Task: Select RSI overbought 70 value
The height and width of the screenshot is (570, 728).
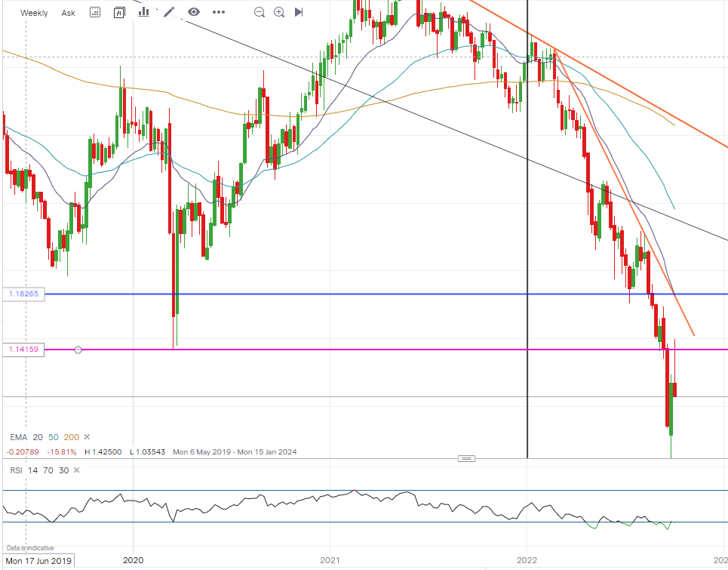Action: coord(48,470)
